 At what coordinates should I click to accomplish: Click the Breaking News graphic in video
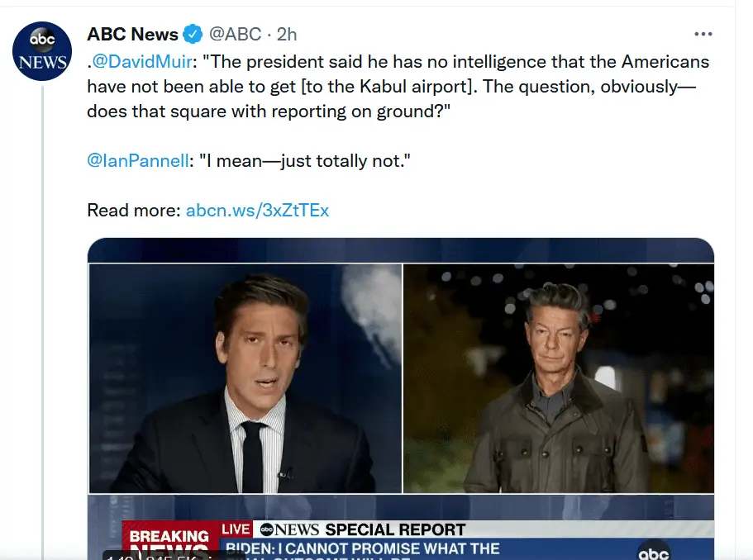pos(169,542)
